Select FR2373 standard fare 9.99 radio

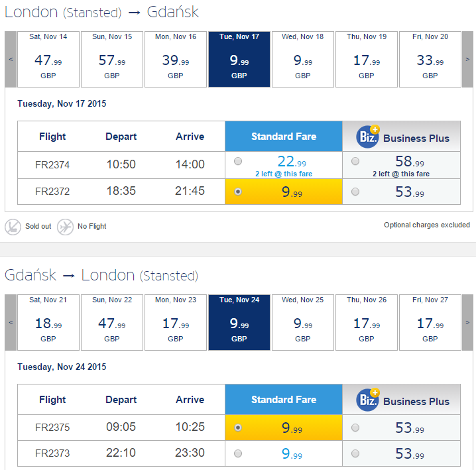click(238, 453)
